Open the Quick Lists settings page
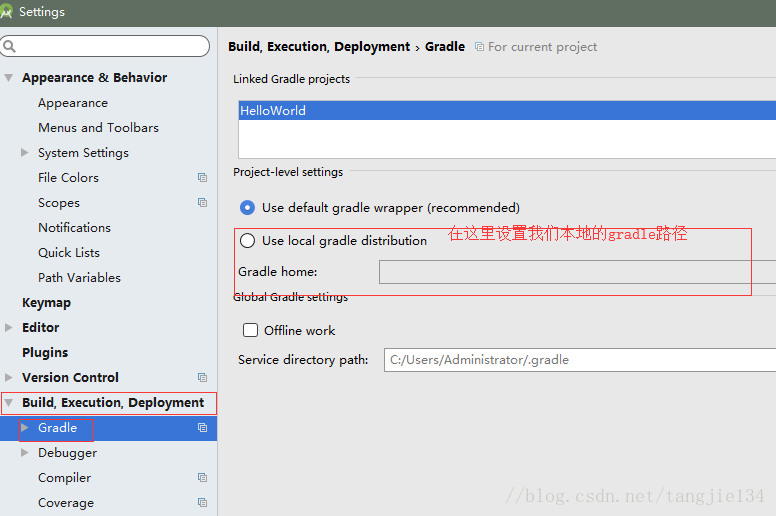 (69, 253)
